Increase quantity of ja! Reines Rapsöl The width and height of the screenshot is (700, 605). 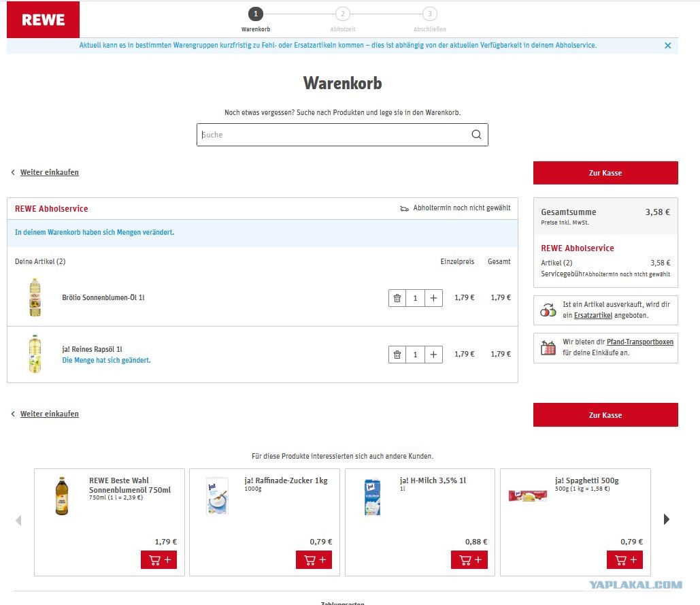433,355
